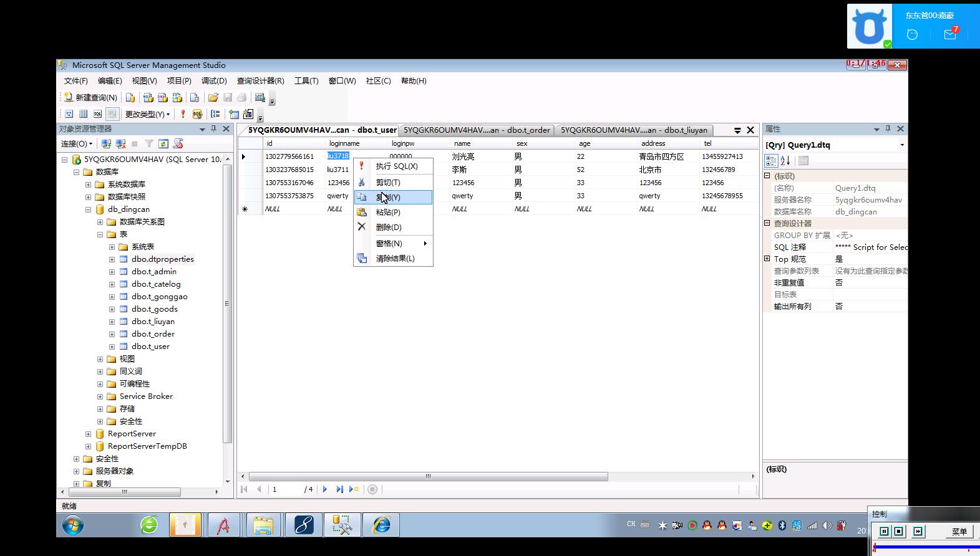This screenshot has width=980, height=556.
Task: Collapse the Tables (表) folder node
Action: pyautogui.click(x=100, y=234)
